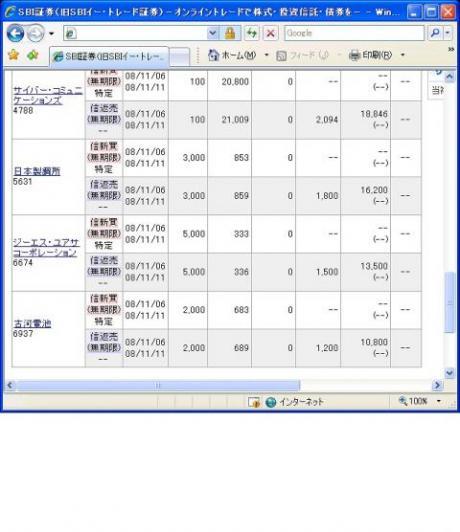The image size is (460, 532).
Task: Click the Forward navigation arrow button
Action: coord(35,34)
